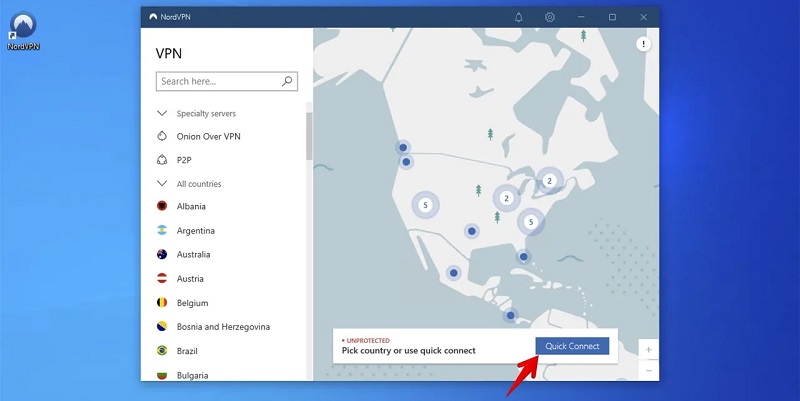Click the Albania flag icon
This screenshot has width=800, height=401.
click(x=162, y=206)
